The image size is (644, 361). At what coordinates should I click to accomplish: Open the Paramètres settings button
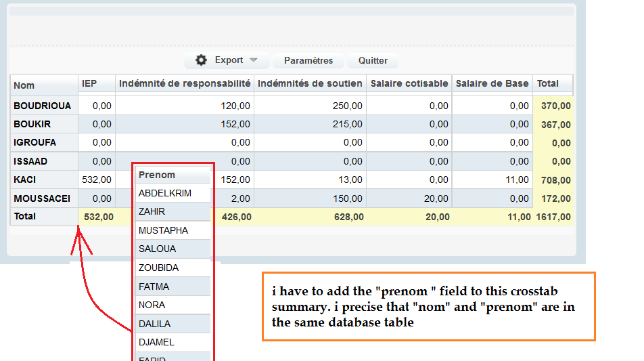point(308,60)
